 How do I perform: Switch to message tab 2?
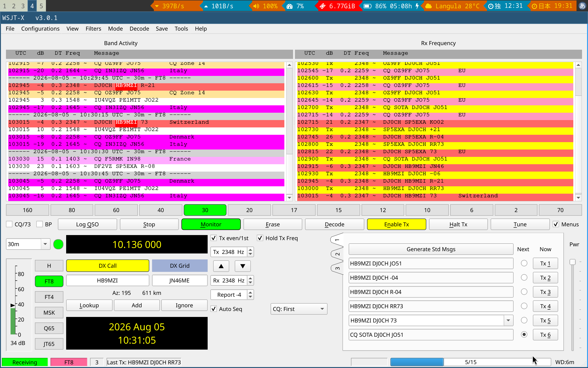point(337,254)
